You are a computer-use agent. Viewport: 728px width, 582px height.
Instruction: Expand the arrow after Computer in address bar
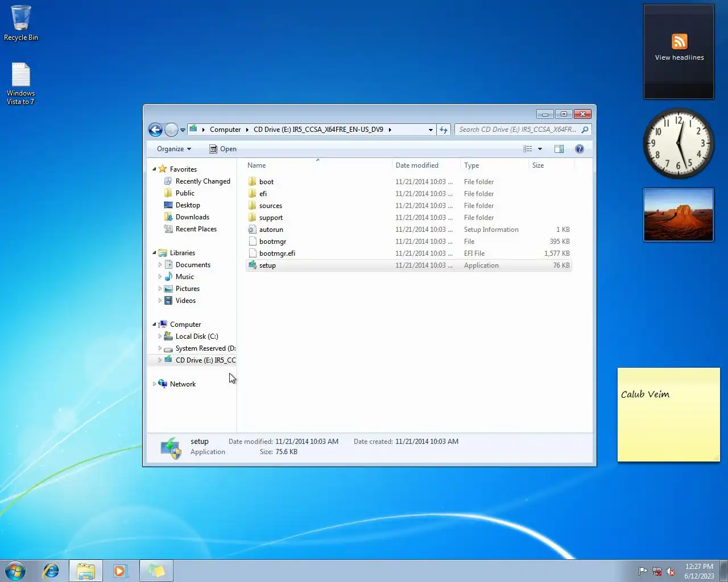tap(247, 130)
